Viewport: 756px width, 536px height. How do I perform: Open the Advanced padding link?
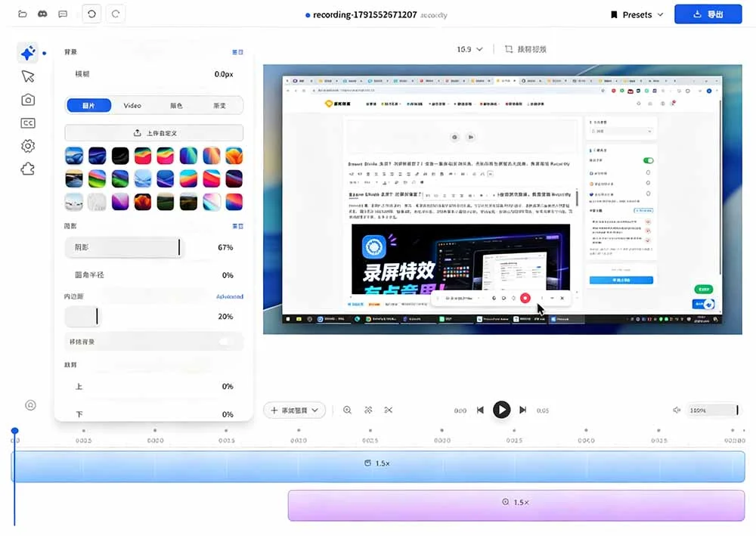(x=230, y=296)
